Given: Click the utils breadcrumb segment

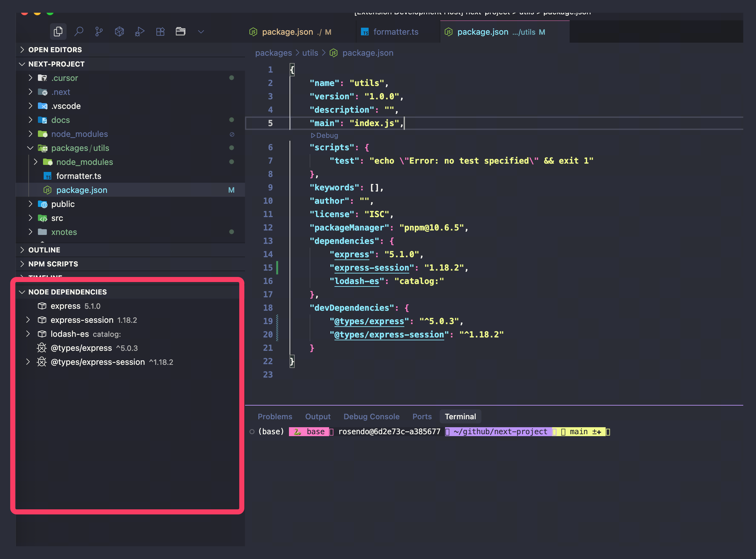Looking at the screenshot, I should pyautogui.click(x=310, y=53).
